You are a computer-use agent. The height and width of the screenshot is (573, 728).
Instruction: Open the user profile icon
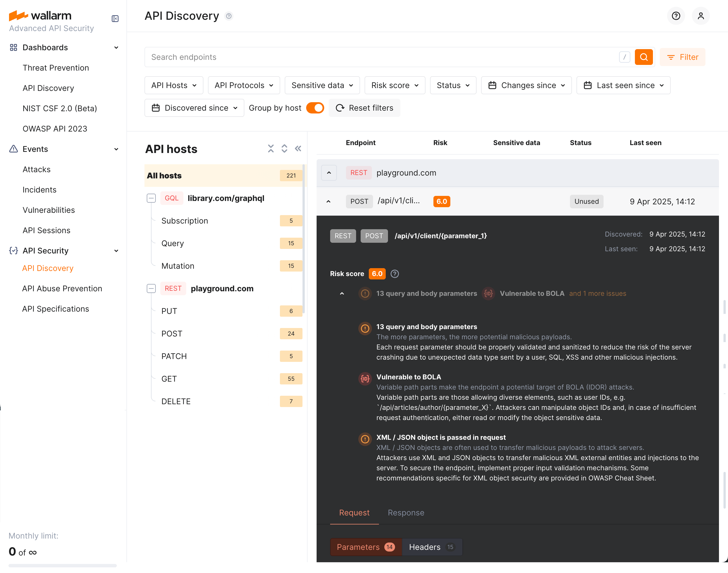point(701,16)
